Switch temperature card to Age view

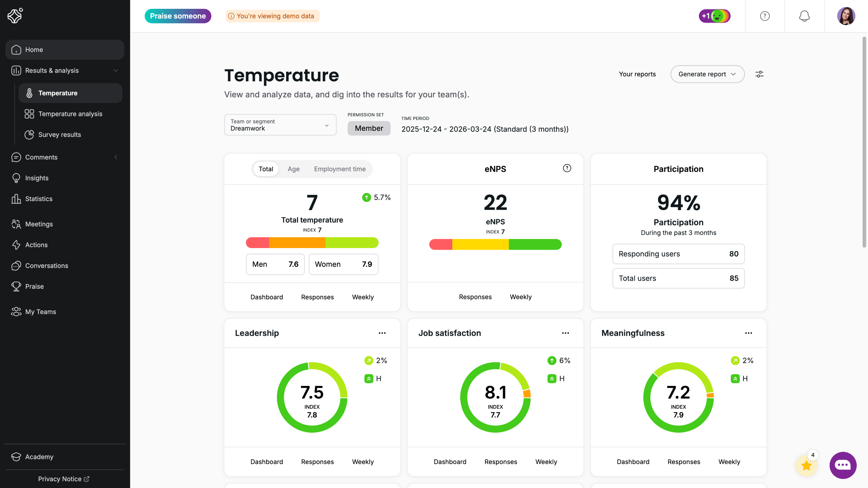pos(293,169)
